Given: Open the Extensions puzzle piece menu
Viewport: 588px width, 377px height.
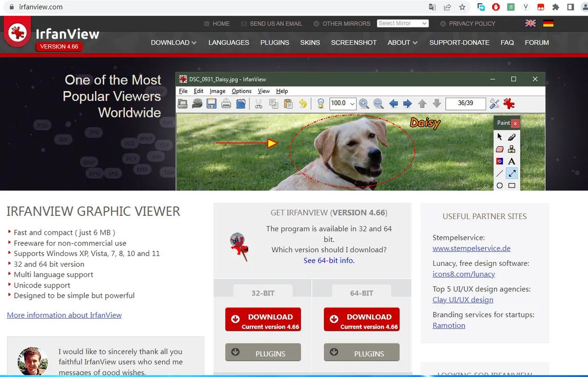Looking at the screenshot, I should 555,7.
